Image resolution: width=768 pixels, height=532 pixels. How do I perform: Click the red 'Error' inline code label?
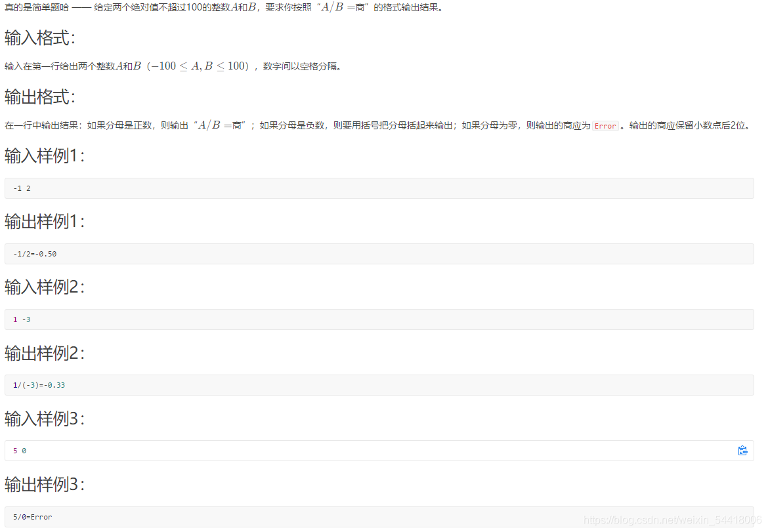[605, 126]
